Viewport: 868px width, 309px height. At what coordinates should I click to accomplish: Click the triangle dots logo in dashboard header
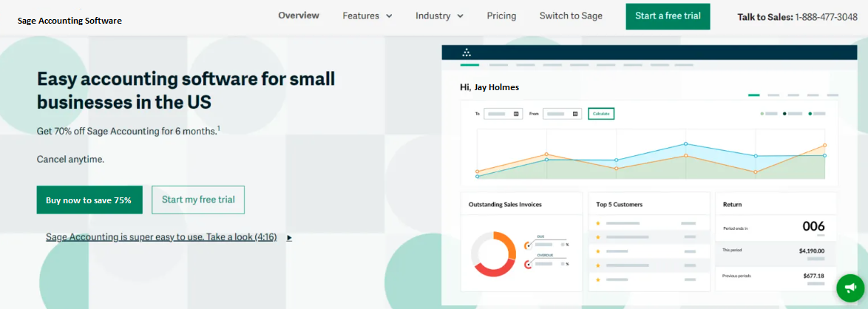pos(467,53)
